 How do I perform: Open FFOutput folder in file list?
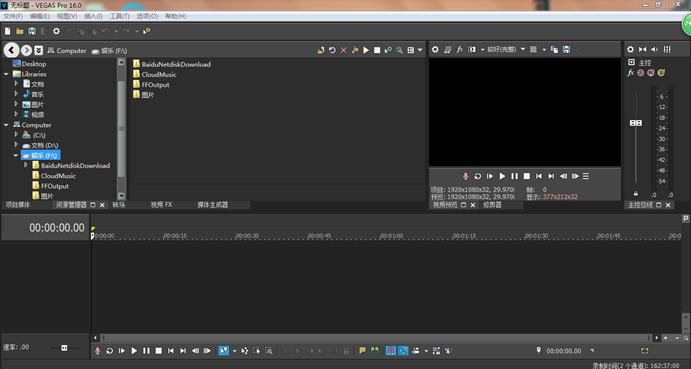click(151, 85)
